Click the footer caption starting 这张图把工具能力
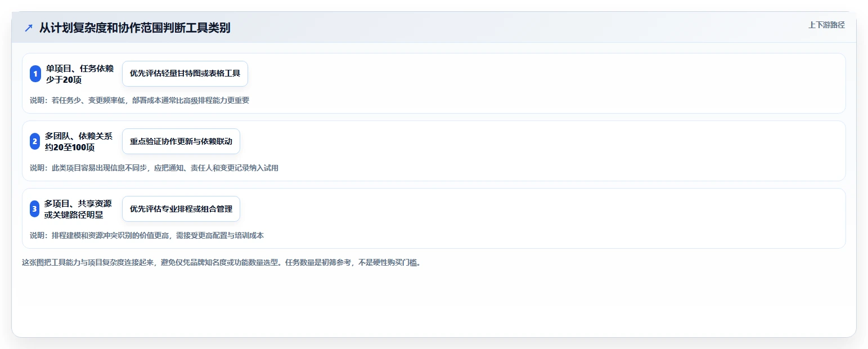This screenshot has width=868, height=349. (x=221, y=262)
